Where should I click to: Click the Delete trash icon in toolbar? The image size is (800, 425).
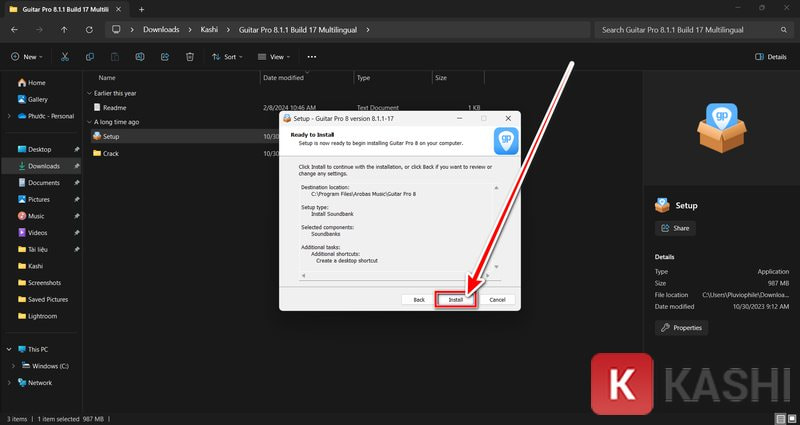coord(190,57)
